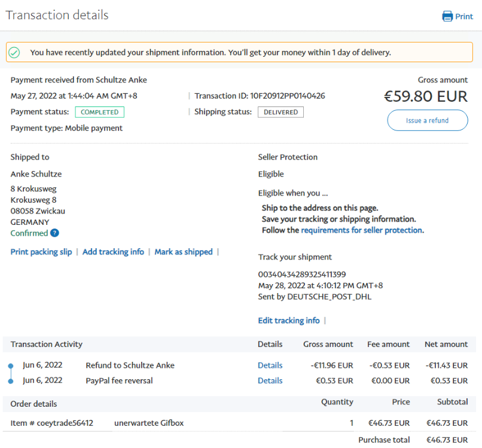Choose Mark as shipped link
The height and width of the screenshot is (448, 482).
click(x=184, y=252)
